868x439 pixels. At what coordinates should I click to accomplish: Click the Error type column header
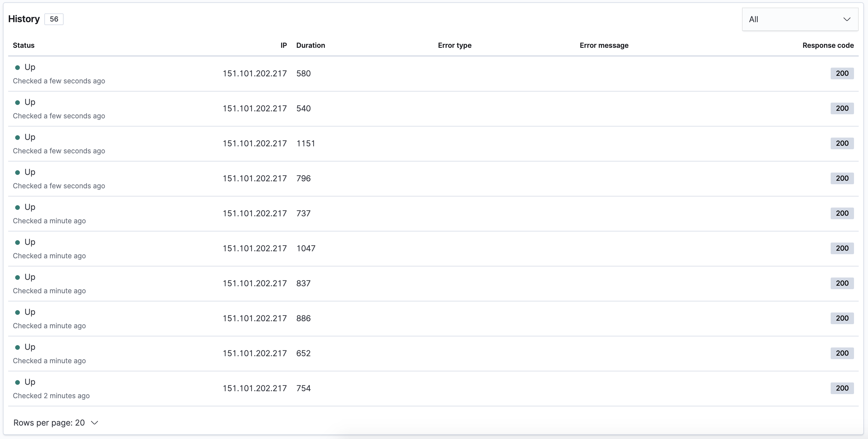(454, 45)
